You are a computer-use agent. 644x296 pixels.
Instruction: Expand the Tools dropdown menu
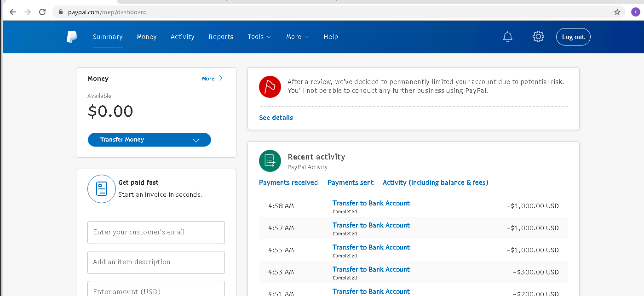click(259, 37)
